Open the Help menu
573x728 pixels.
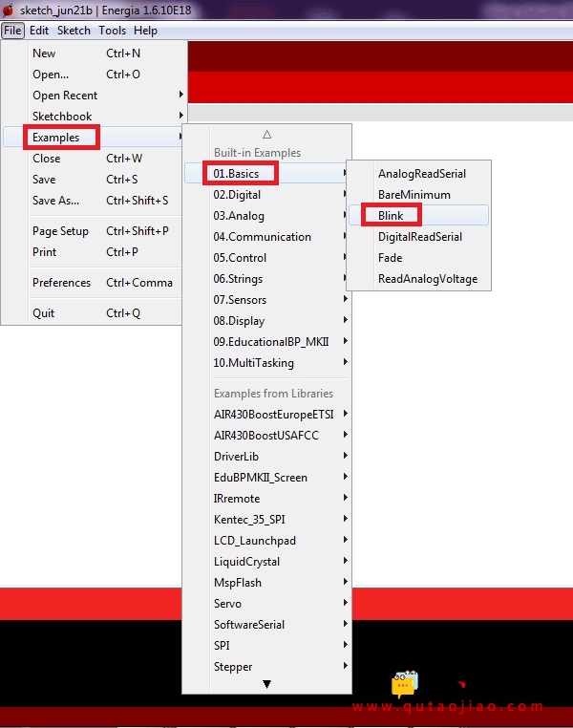[x=145, y=31]
